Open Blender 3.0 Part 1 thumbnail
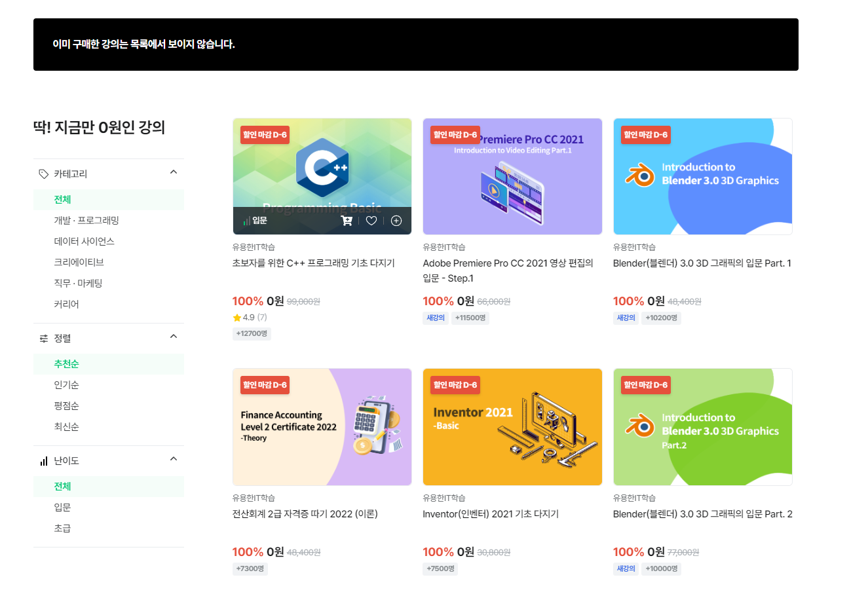Viewport: 868px width, 594px height. [703, 176]
